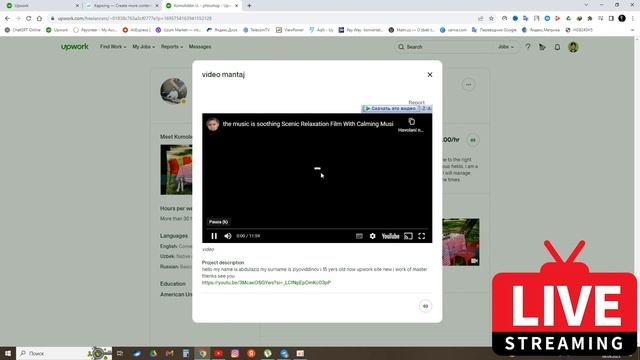Click the profile three-dots more button
The height and width of the screenshot is (360, 640).
(469, 84)
